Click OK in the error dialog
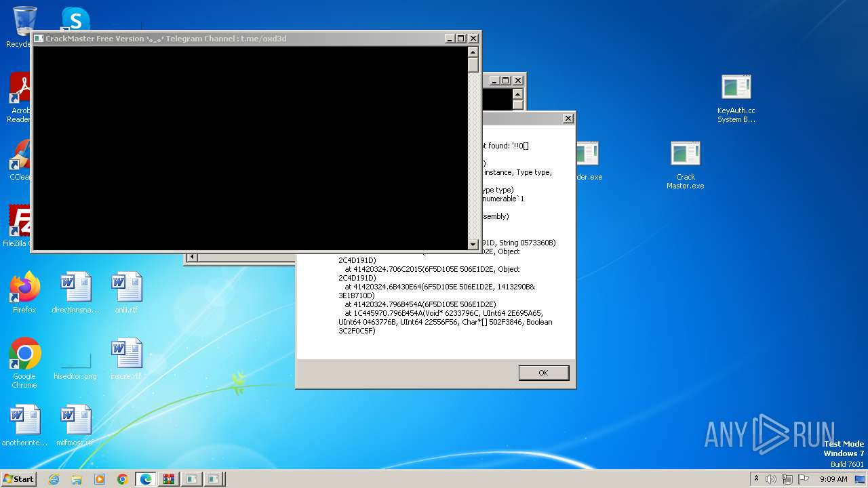This screenshot has height=488, width=868. pos(543,373)
